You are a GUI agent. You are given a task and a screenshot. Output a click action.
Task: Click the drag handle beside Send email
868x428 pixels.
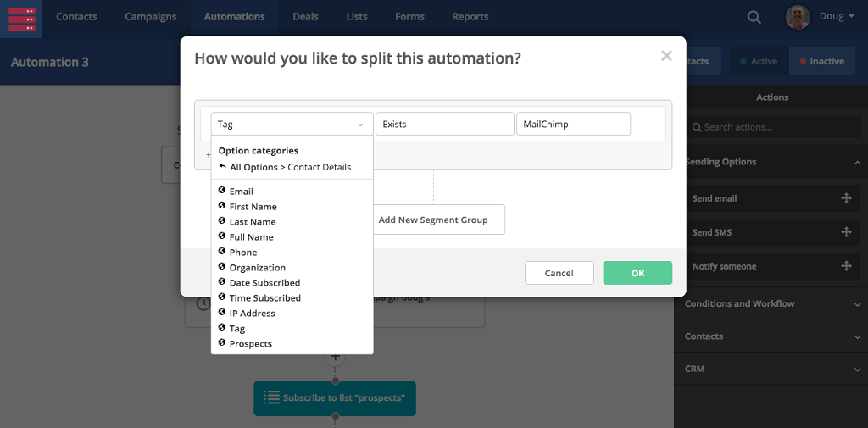[x=845, y=198]
